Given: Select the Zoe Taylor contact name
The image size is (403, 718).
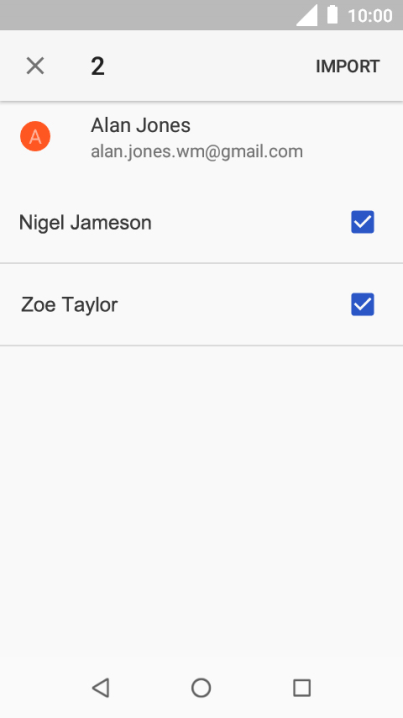Looking at the screenshot, I should (x=70, y=305).
